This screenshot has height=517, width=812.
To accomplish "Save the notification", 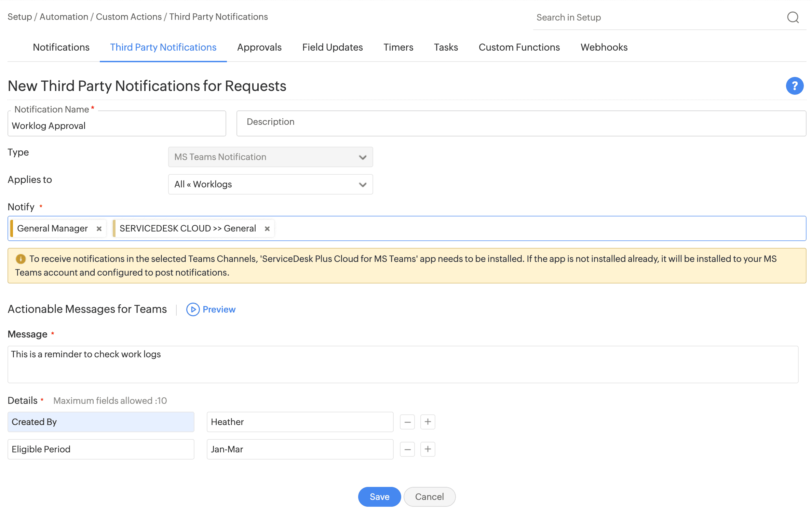I will click(379, 497).
